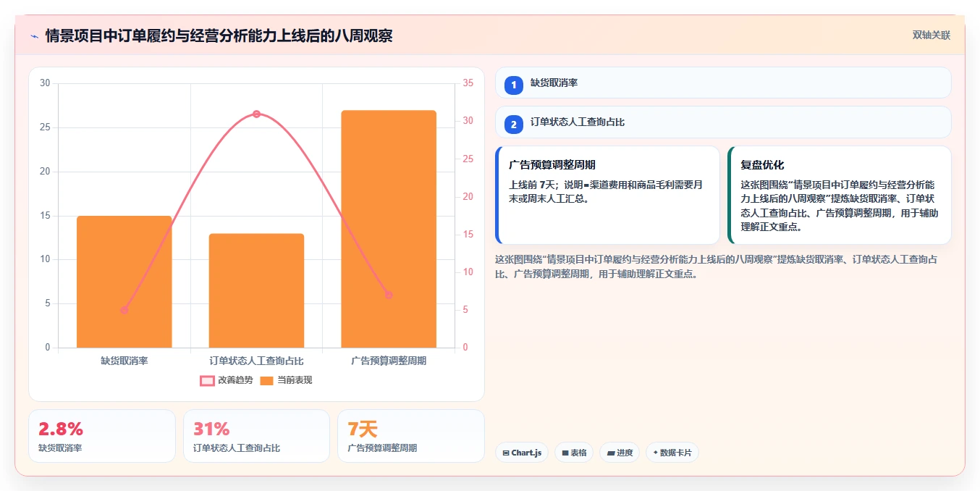Click the line point above 广告预算调整周期
Viewport: 980px width, 491px height.
click(x=389, y=295)
